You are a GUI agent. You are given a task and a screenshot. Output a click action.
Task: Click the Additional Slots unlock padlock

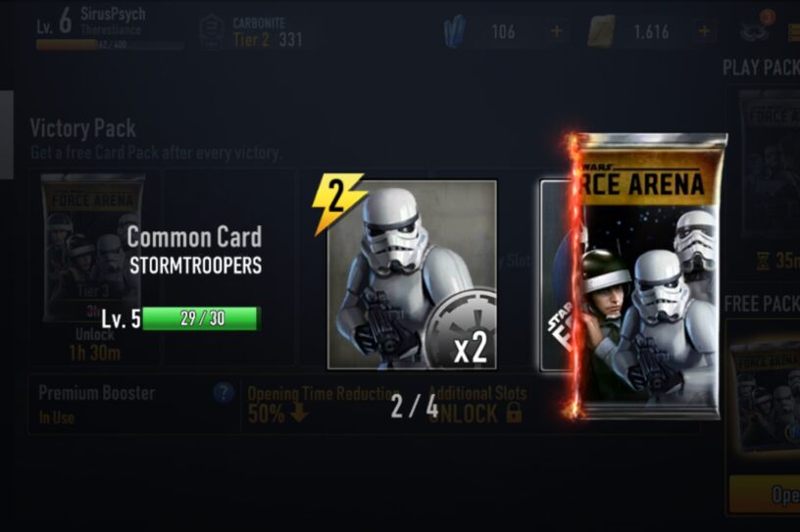[x=514, y=412]
